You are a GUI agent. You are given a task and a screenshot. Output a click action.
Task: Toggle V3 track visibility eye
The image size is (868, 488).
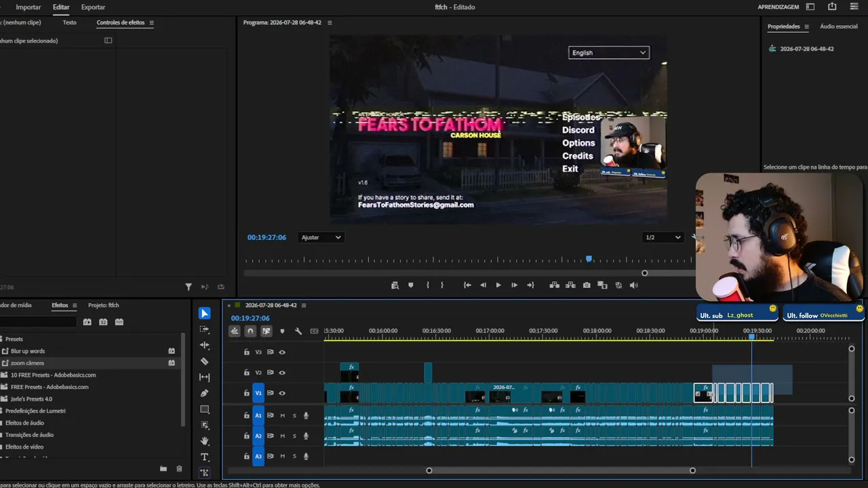(282, 352)
